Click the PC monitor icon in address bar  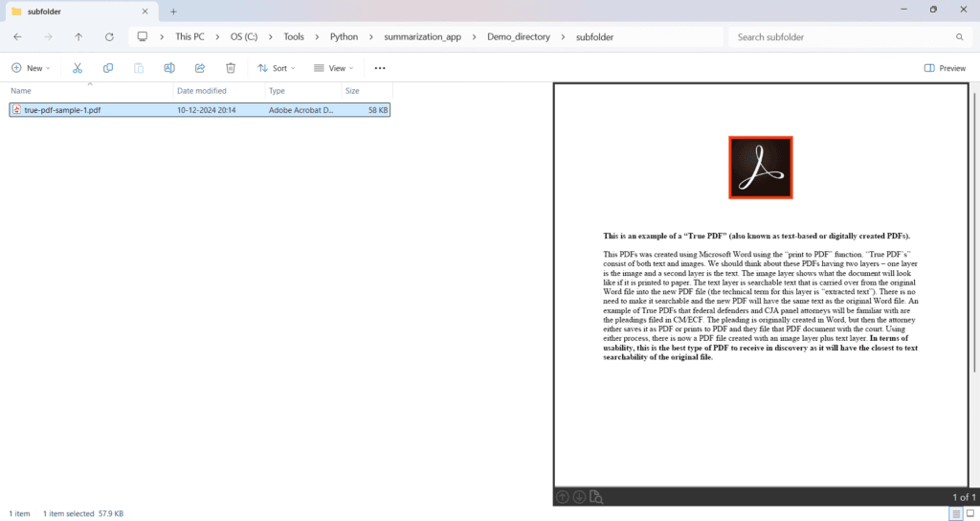click(x=143, y=37)
